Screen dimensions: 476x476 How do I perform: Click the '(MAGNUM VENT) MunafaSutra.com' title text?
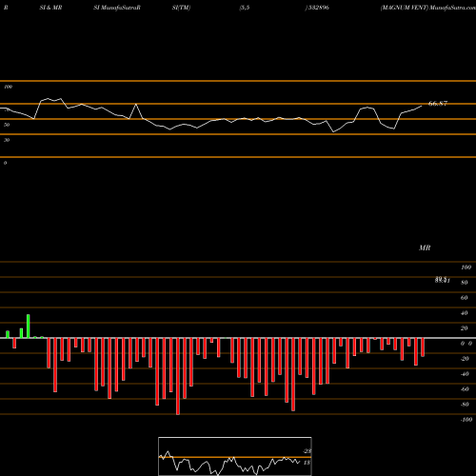click(428, 8)
